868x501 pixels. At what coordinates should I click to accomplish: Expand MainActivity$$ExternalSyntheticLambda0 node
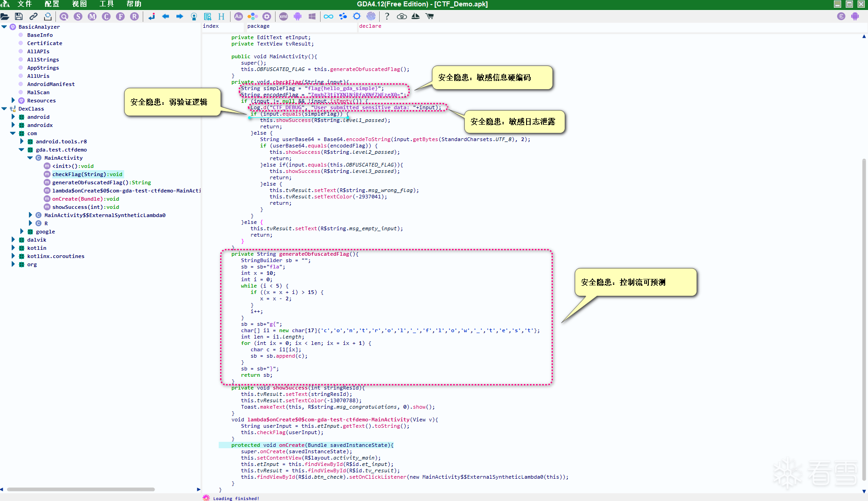pyautogui.click(x=30, y=215)
